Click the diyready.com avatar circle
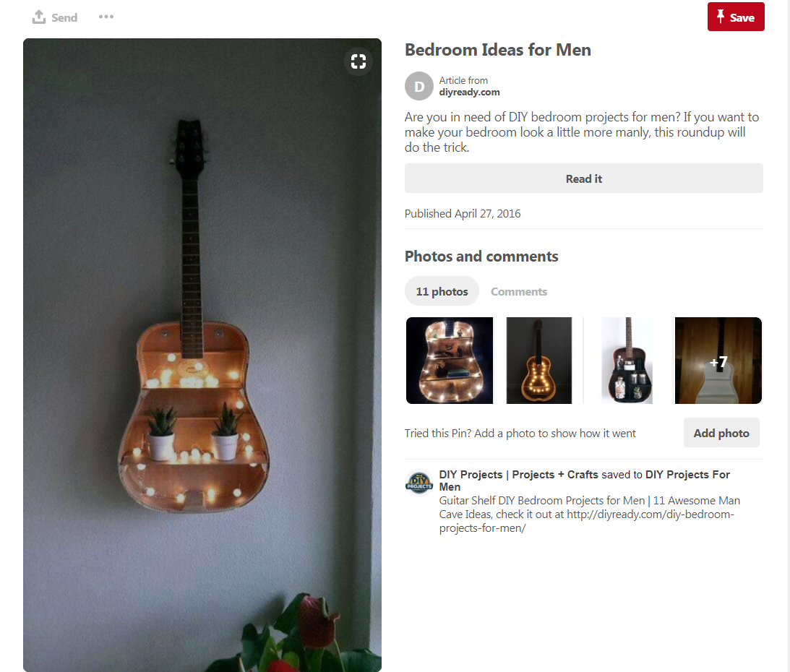Screen dimensions: 790x672 tap(418, 86)
